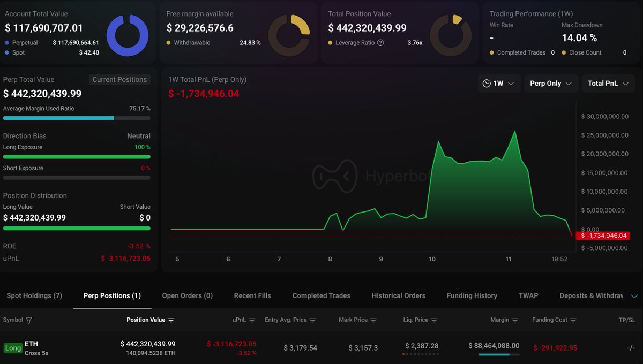Screen dimensions: 643x364
Task: Click the Liq. Price sort icon
Action: [434, 320]
